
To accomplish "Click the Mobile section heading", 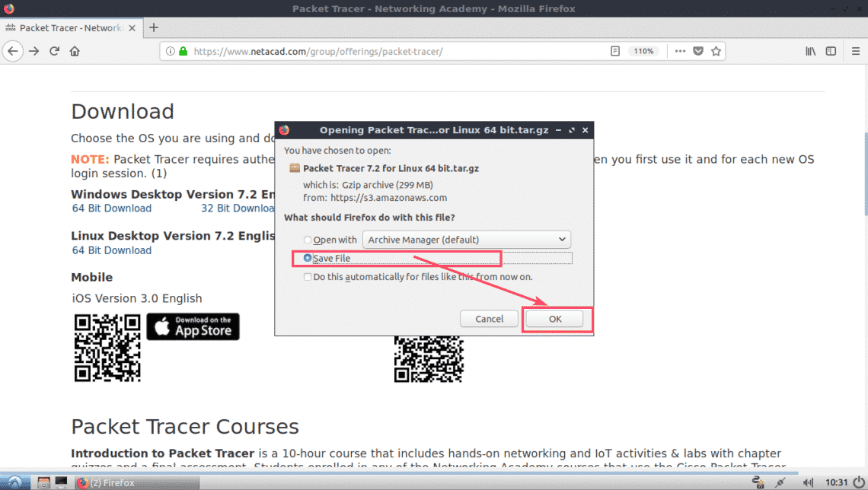I will click(92, 278).
